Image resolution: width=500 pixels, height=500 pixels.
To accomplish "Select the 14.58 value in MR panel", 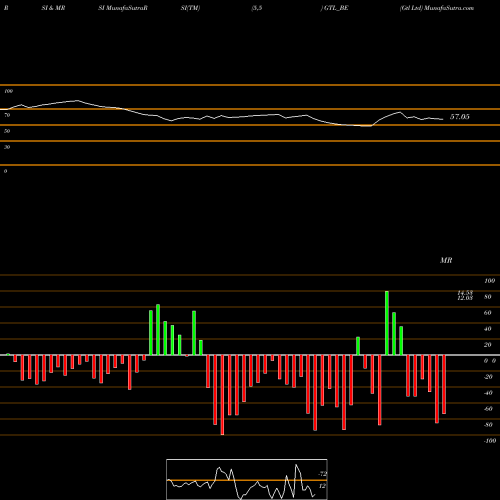I will pos(465,293).
